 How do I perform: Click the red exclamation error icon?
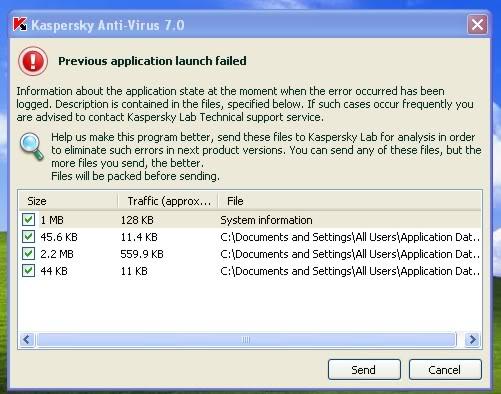[x=33, y=61]
